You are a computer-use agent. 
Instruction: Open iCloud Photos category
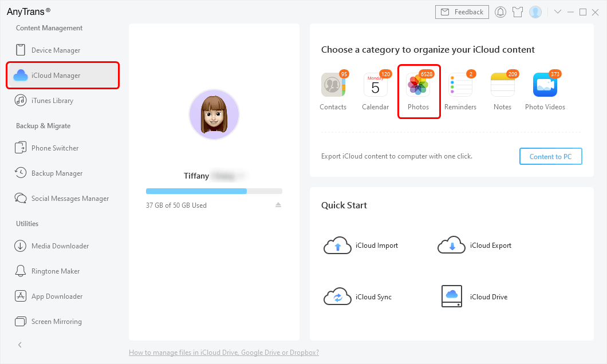tap(419, 92)
